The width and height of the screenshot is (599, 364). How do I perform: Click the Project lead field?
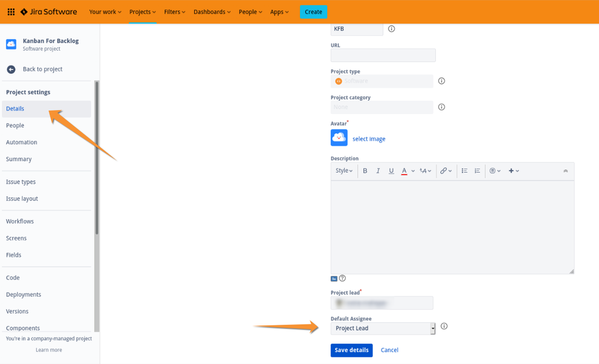[381, 303]
